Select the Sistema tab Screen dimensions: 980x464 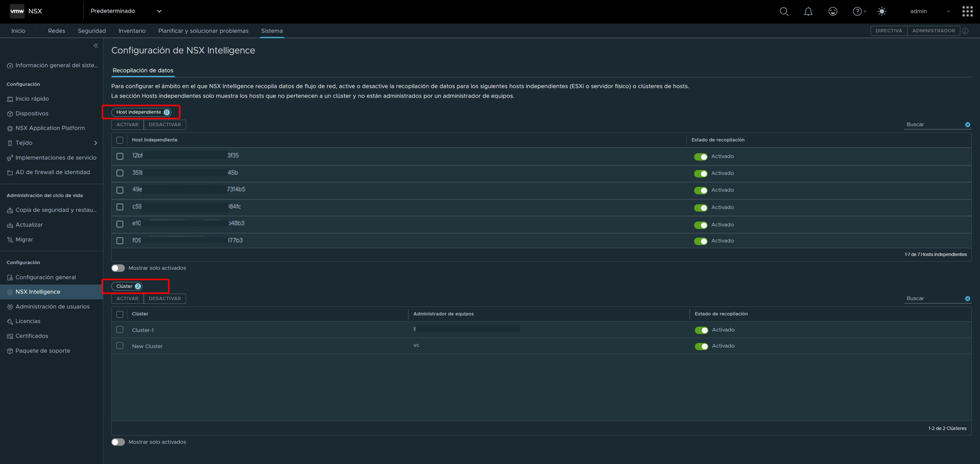272,31
